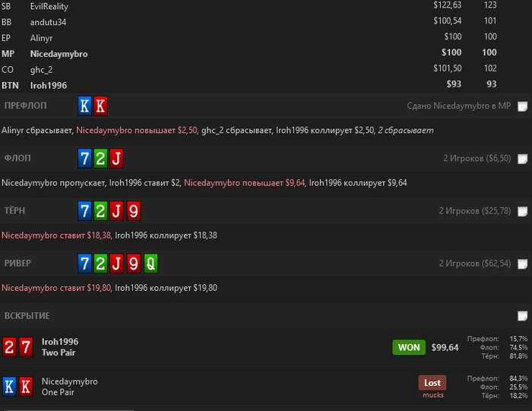This screenshot has width=532, height=411.
Task: Select player EvilReality in SB row
Action: 49,6
